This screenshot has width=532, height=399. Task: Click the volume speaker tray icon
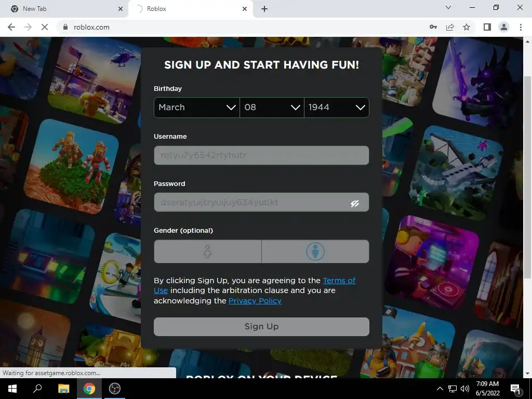(x=465, y=389)
